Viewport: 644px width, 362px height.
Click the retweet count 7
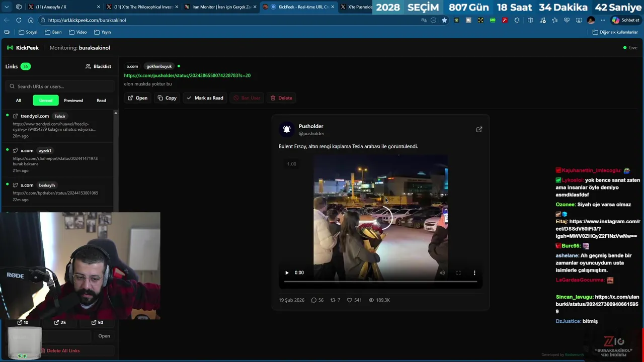point(335,300)
